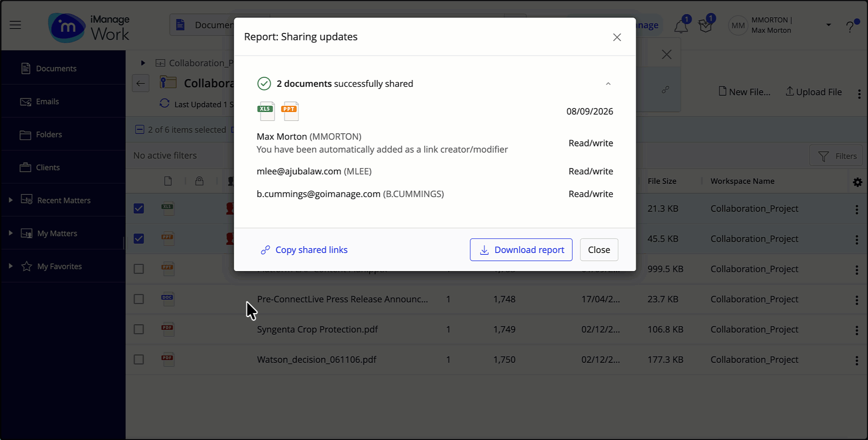
Task: Open Clients in the sidebar
Action: point(63,167)
